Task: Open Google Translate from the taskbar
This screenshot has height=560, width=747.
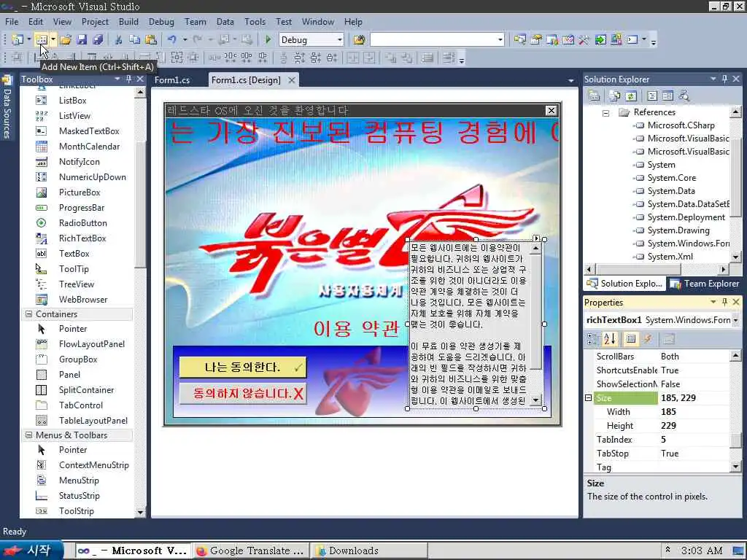Action: [250, 551]
